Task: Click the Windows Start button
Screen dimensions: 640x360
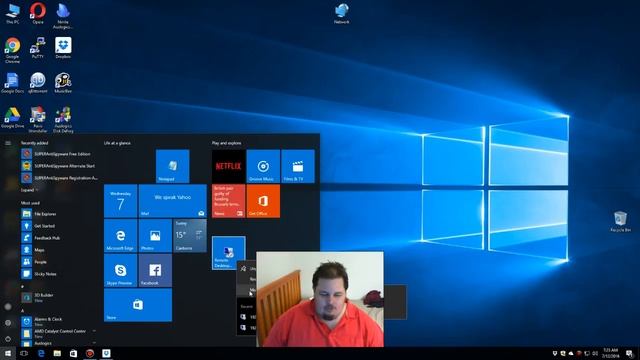Action: (x=8, y=353)
